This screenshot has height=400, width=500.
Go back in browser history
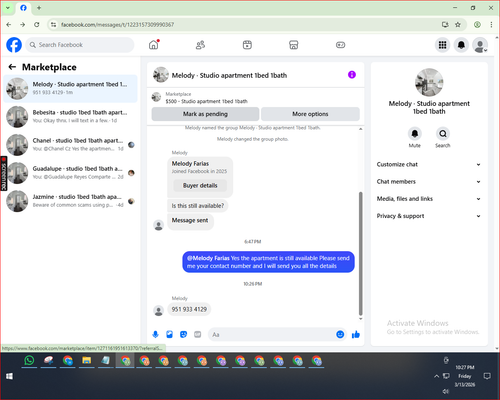pos(9,24)
